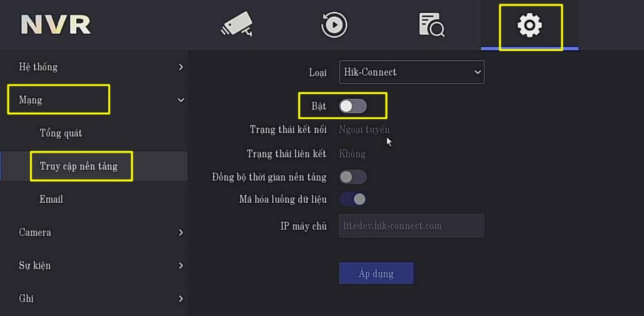Screen dimensions: 644x316
Task: Expand the Camera menu section
Action: pos(94,233)
